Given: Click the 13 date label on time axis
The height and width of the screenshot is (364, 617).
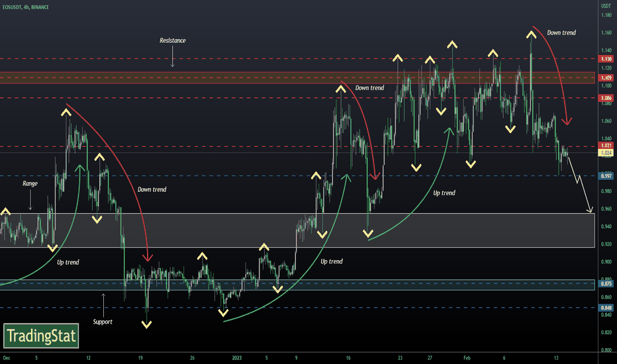Looking at the screenshot, I should click(556, 358).
